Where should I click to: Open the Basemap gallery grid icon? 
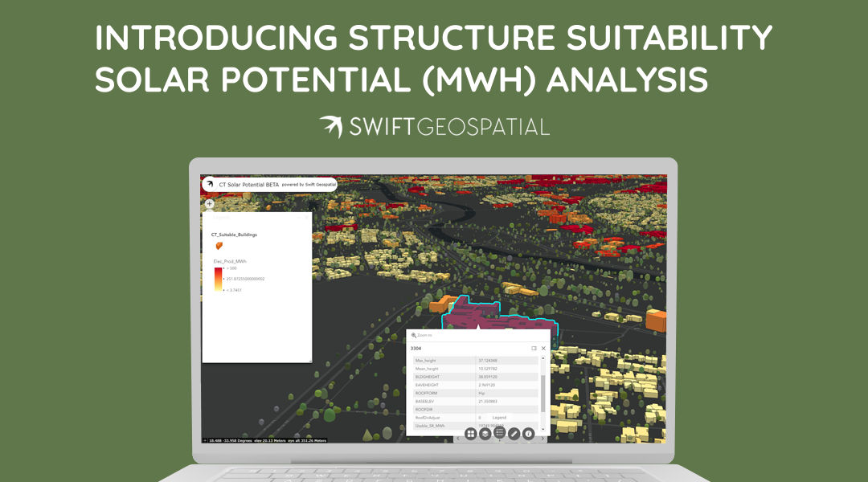click(470, 434)
